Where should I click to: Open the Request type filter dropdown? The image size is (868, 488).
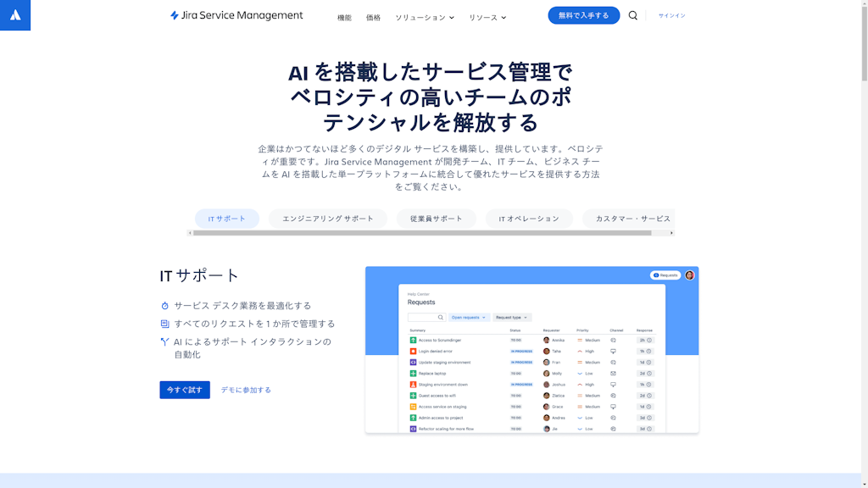coord(511,317)
